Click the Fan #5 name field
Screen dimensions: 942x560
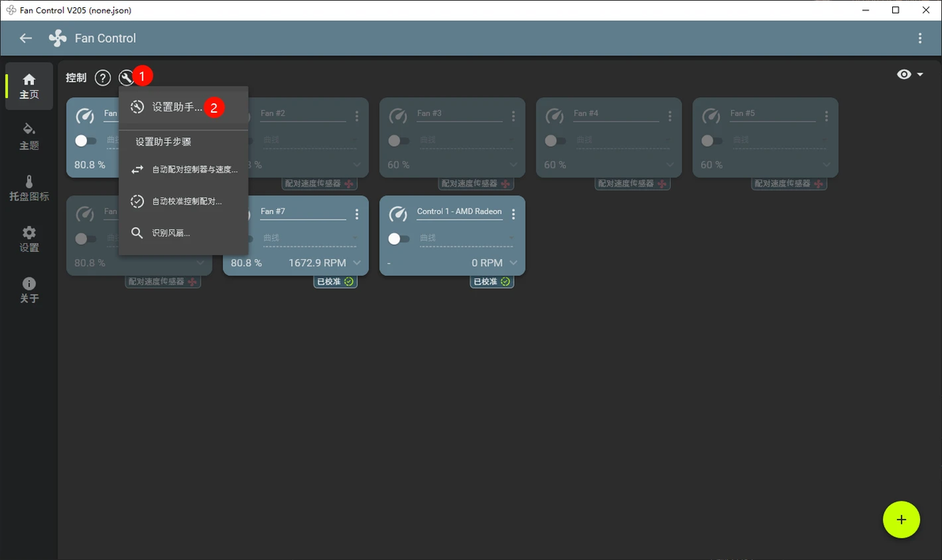[x=773, y=114]
